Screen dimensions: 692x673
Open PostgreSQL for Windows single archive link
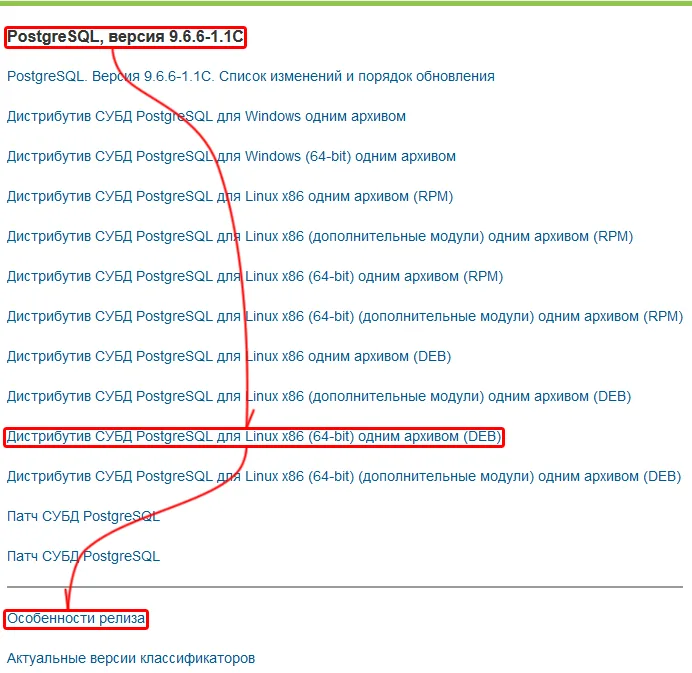click(206, 117)
